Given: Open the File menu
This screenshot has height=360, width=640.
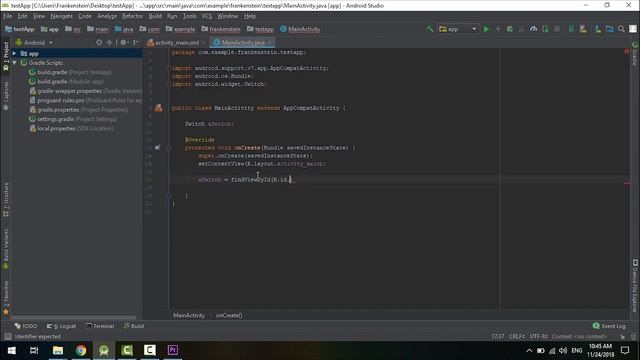Looking at the screenshot, I should coord(7,16).
